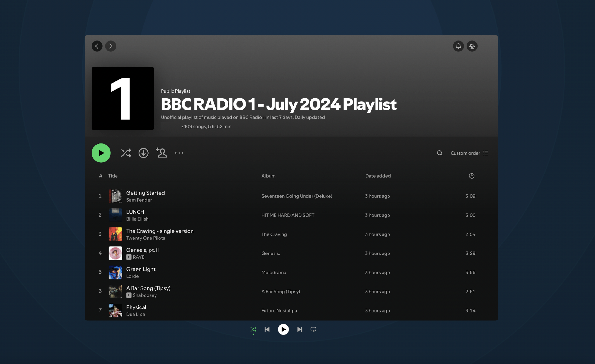The image size is (595, 364).
Task: Open the Future Nostalgia album
Action: tap(279, 310)
